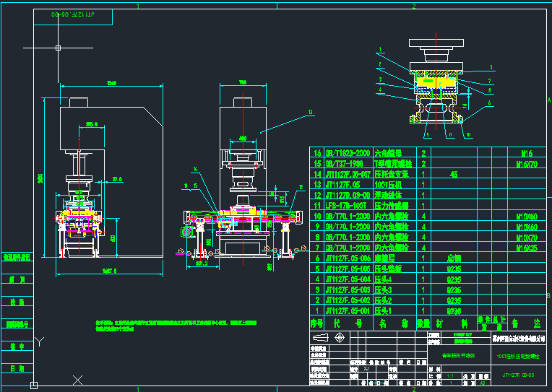Viewport: 552px width, 392px height.
Task: Select material value 45 in row 14
Action: 454,174
